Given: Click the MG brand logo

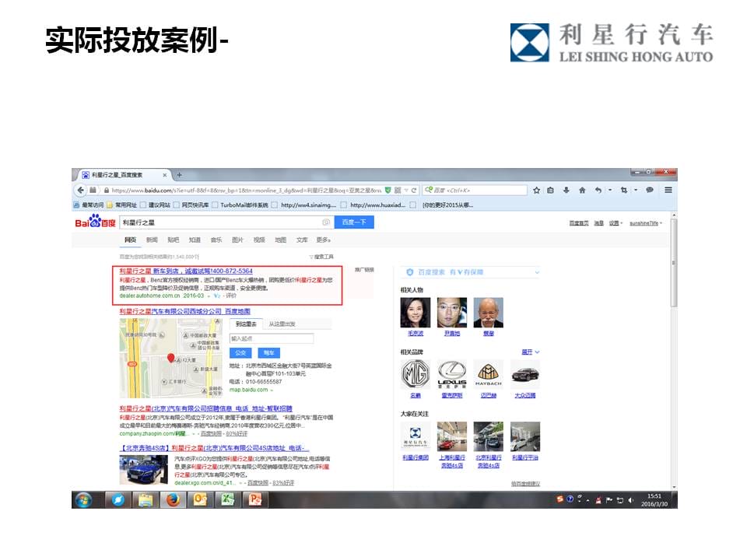Looking at the screenshot, I should tap(416, 374).
